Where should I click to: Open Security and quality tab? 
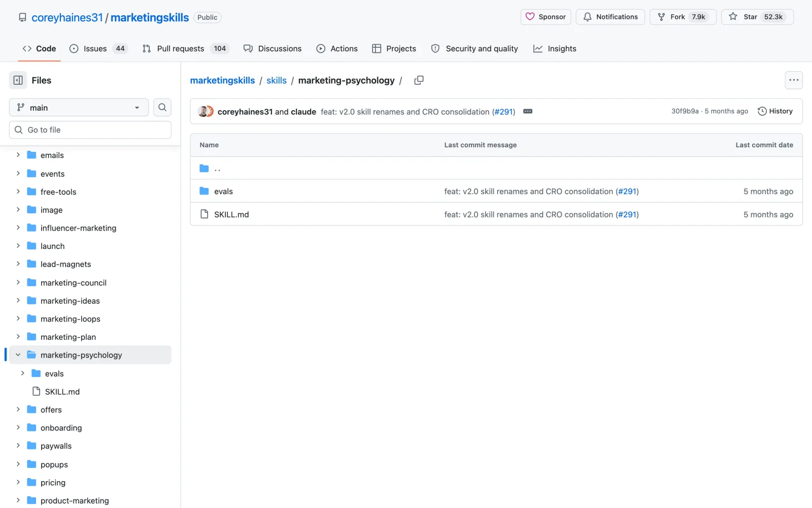(475, 49)
